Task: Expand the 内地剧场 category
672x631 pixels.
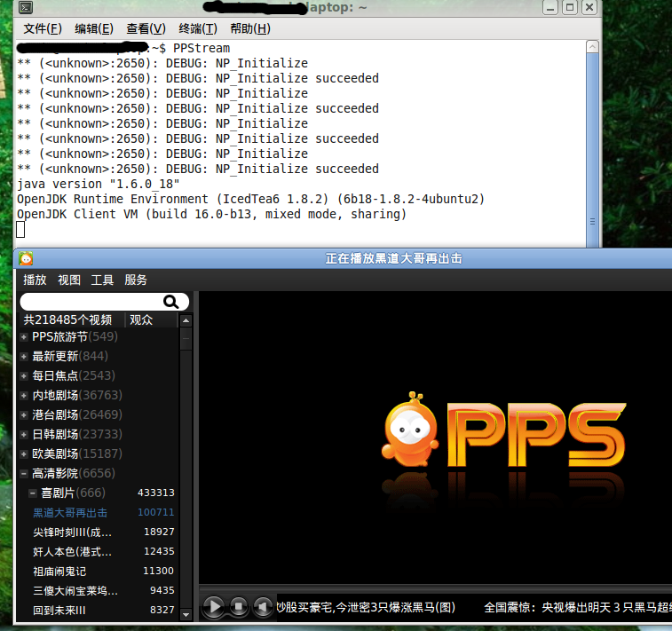Action: click(24, 396)
